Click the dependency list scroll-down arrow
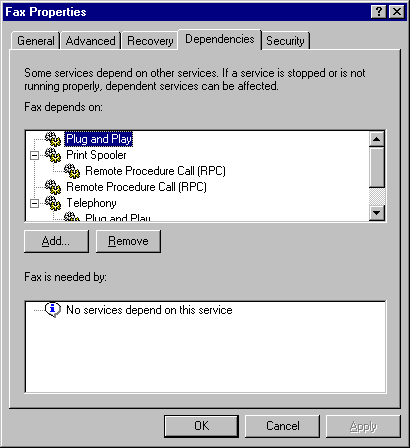The height and width of the screenshot is (448, 410). coord(377,212)
